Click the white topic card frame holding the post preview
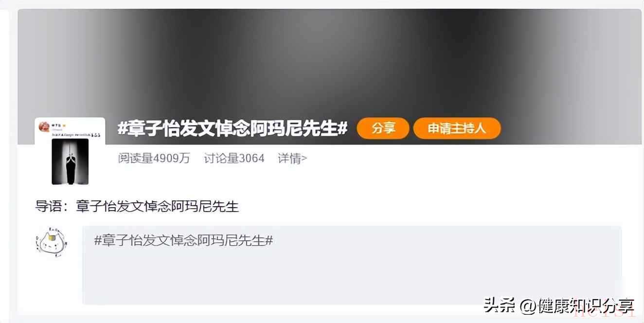 70,151
